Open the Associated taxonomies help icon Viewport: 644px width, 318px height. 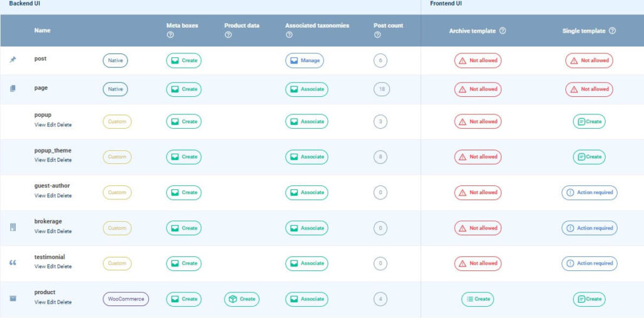(289, 35)
